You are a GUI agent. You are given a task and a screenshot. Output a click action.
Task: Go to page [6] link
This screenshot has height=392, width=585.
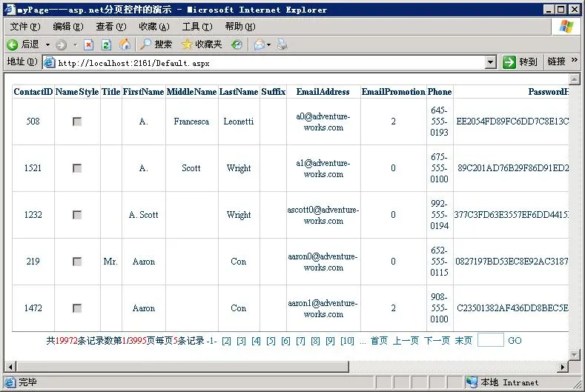pyautogui.click(x=285, y=341)
